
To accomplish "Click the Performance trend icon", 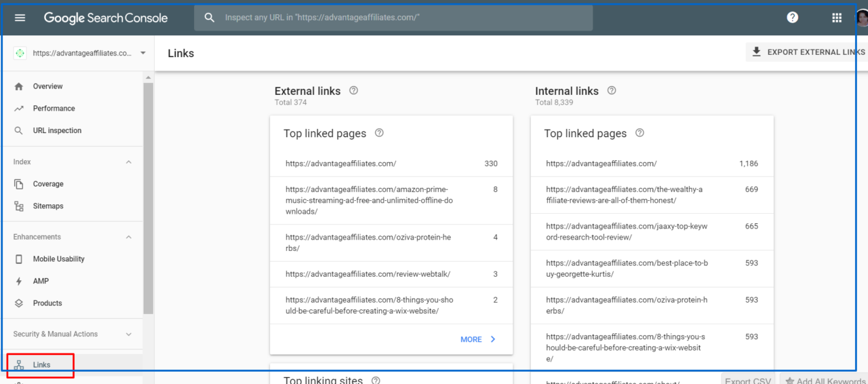I will (19, 109).
